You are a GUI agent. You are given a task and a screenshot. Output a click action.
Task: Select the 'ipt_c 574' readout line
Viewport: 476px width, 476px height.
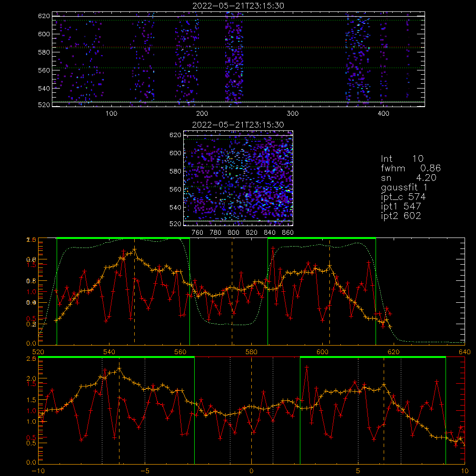[404, 197]
